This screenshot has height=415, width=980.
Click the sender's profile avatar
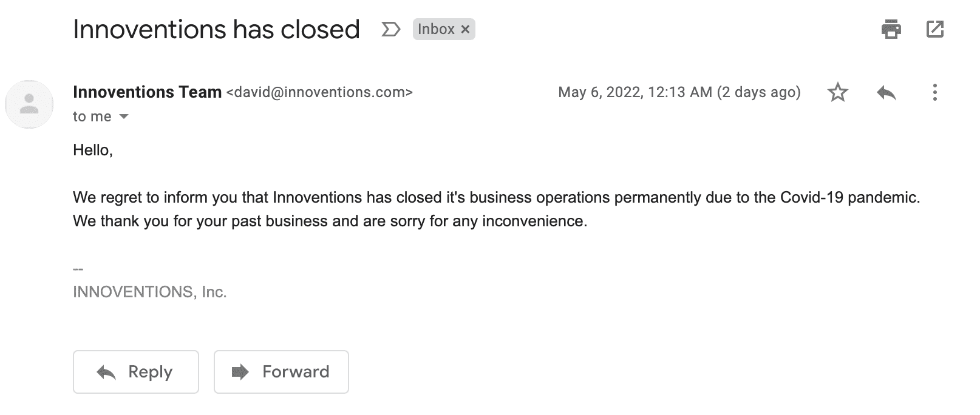tap(29, 104)
